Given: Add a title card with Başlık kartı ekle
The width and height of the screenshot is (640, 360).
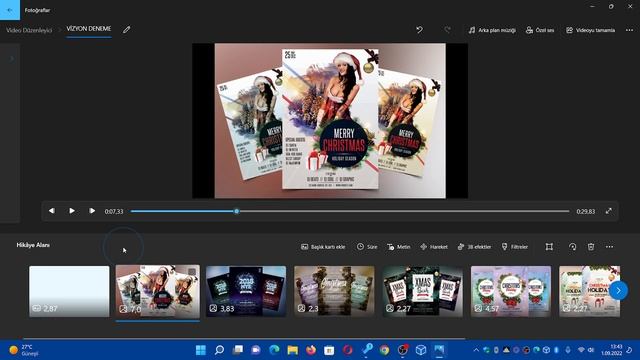Looking at the screenshot, I should pyautogui.click(x=323, y=247).
